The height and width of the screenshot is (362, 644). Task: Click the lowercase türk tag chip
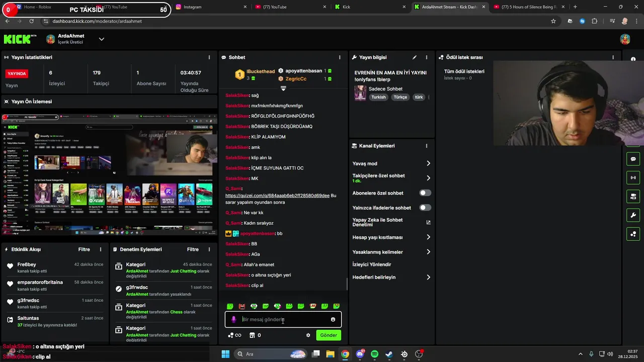click(419, 97)
